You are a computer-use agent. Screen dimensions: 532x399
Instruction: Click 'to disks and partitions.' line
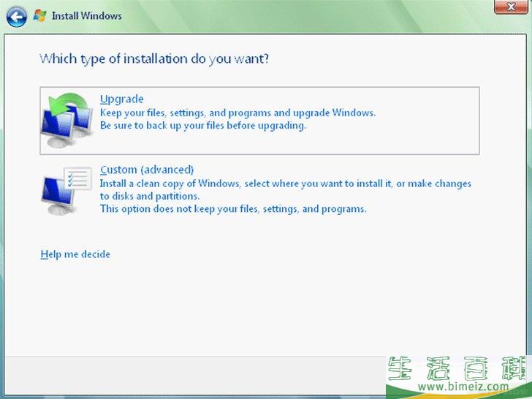coord(150,196)
